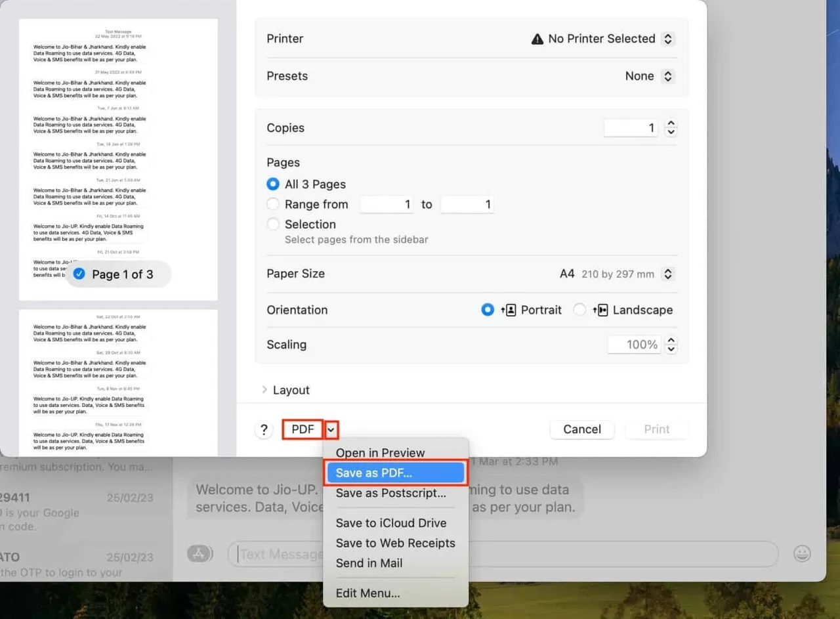This screenshot has width=840, height=619.
Task: Click the Scaling percentage field
Action: click(x=633, y=345)
